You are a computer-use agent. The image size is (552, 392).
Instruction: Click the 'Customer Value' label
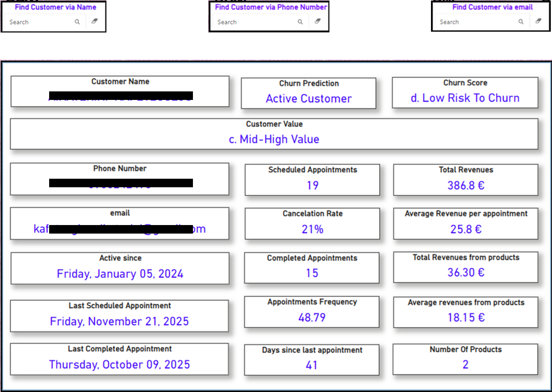tap(274, 124)
